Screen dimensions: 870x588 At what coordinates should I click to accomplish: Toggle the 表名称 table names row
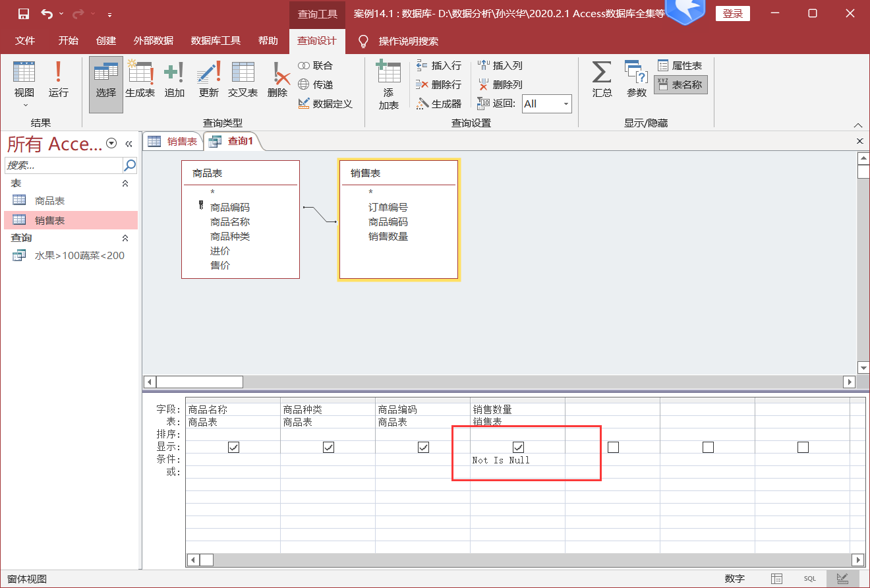681,84
